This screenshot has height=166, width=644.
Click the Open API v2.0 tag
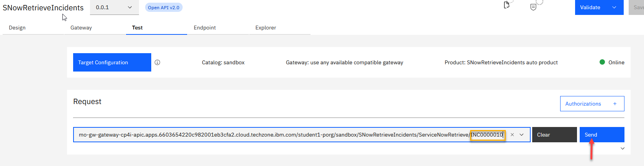(x=163, y=7)
